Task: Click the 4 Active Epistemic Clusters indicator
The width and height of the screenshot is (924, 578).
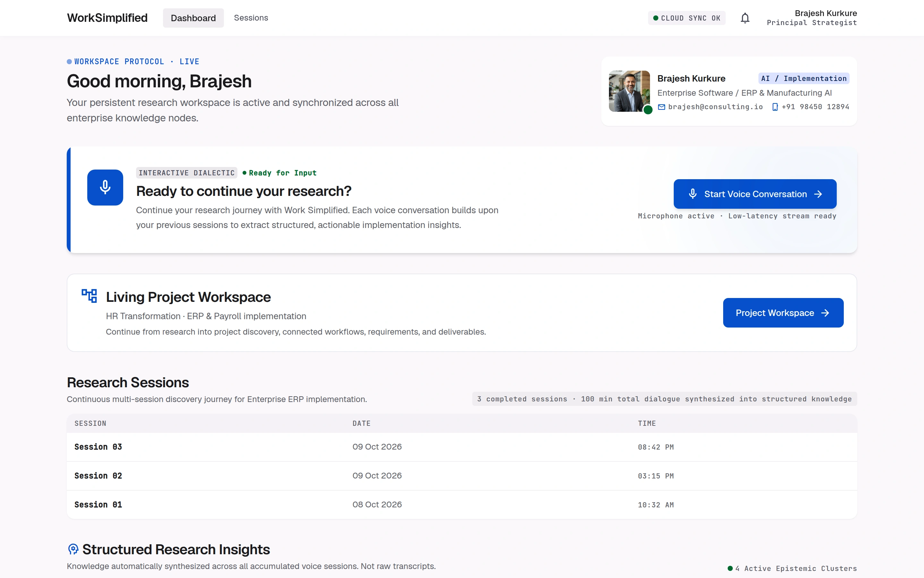Action: (792, 568)
